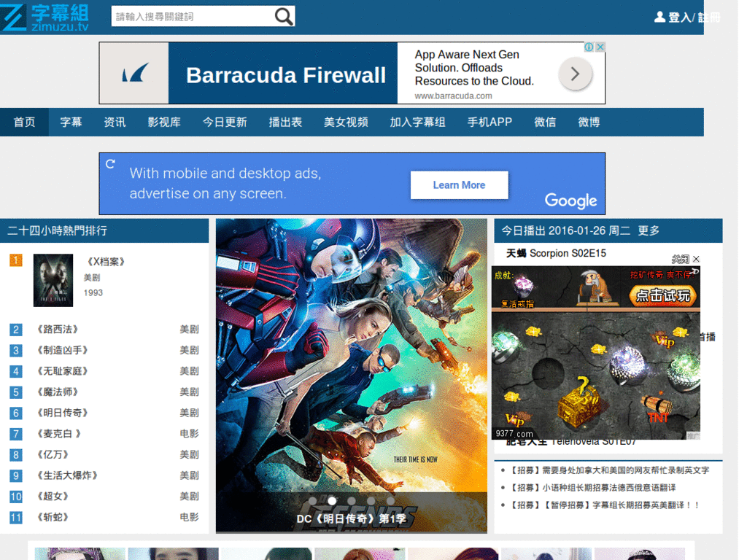Open recruitment notice about 加拿大和美国 recording
Viewport: 747px width, 560px height.
point(611,470)
